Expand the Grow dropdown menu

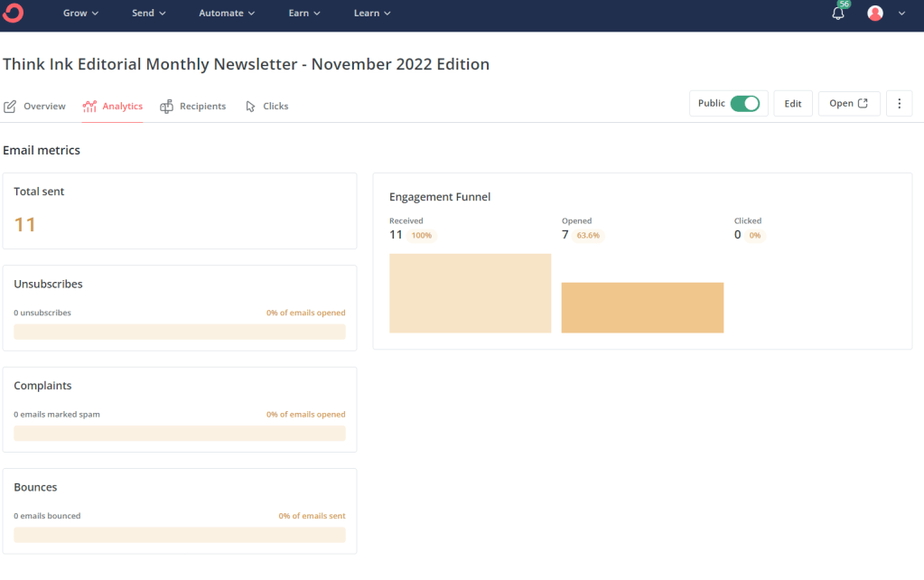coord(80,14)
